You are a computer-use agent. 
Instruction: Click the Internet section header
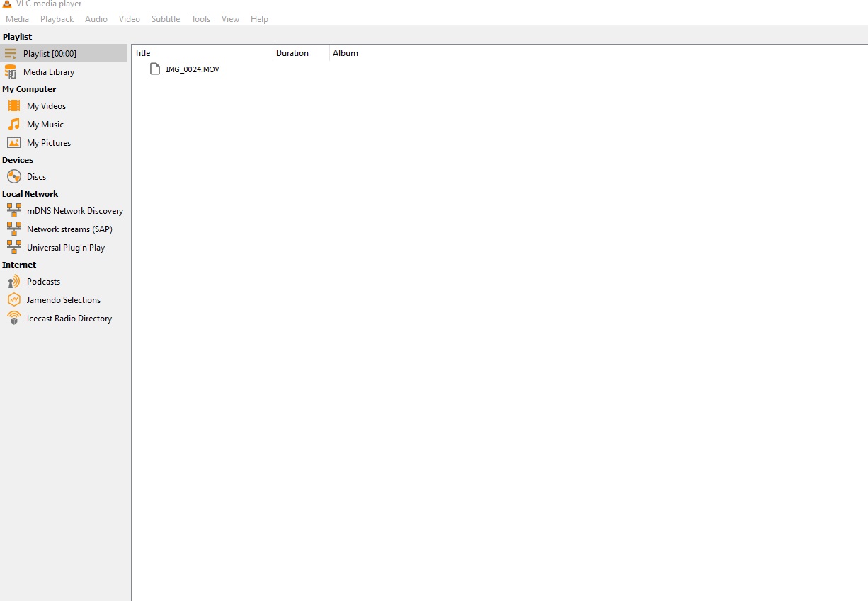[x=19, y=265]
